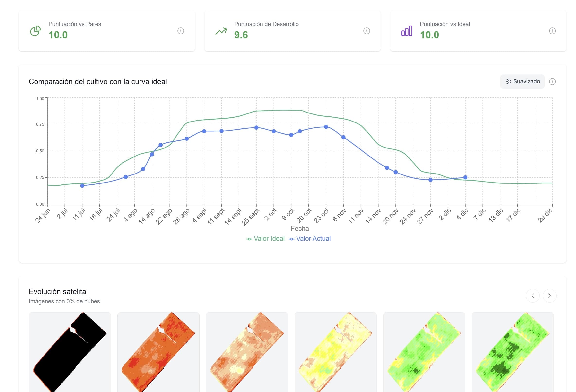576x392 pixels.
Task: Click the purple bar chart icon
Action: (x=407, y=31)
